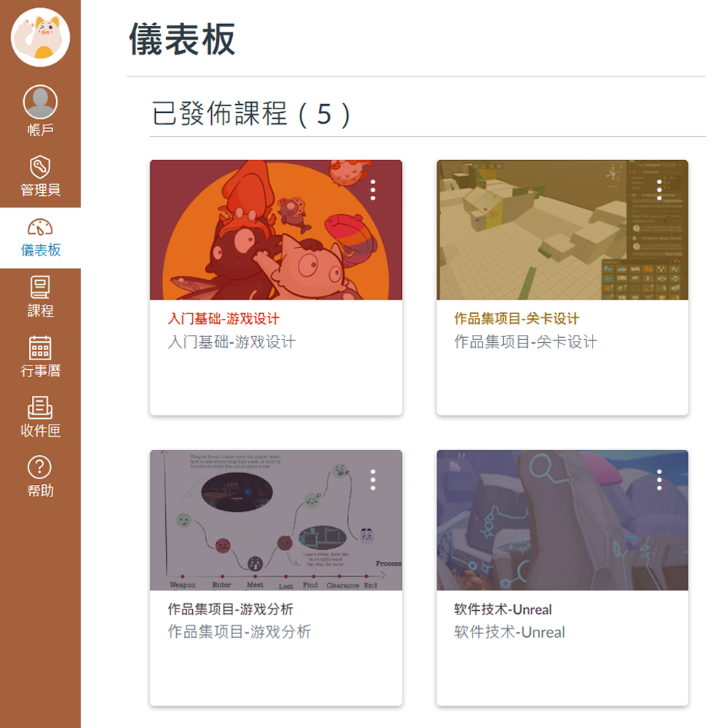Viewport: 728px width, 728px height.
Task: Click the game analysis curve chart thumbnail
Action: pos(276,520)
